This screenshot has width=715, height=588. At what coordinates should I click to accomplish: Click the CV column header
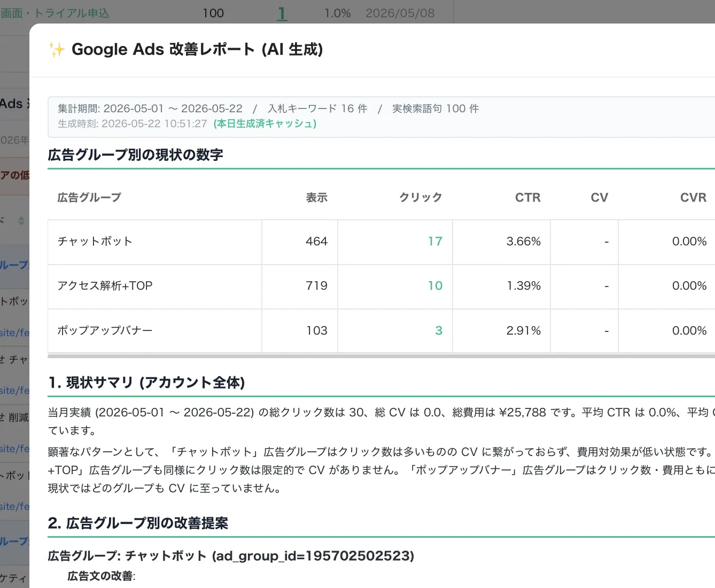tap(600, 198)
